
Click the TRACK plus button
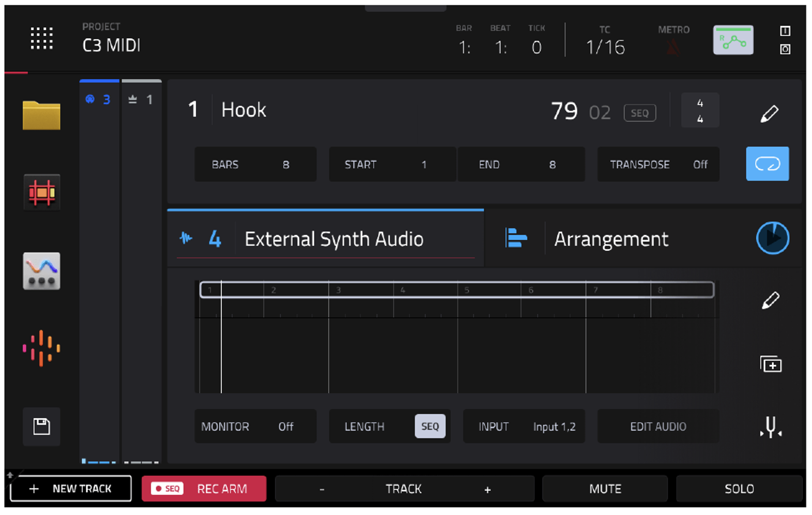tap(487, 489)
